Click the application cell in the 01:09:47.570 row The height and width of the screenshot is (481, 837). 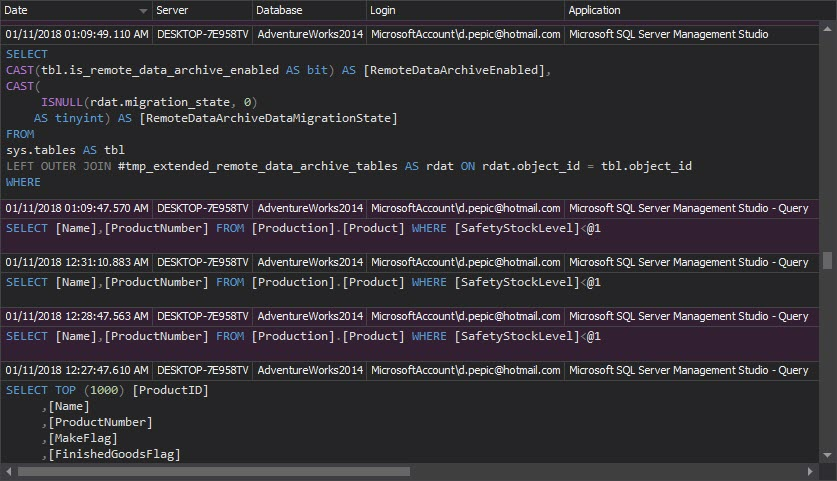692,208
